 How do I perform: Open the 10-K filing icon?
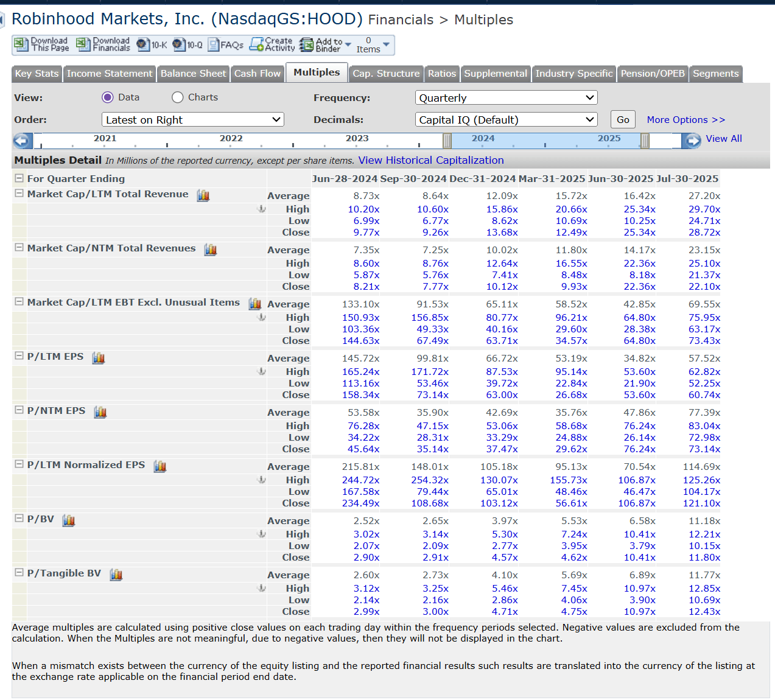(142, 44)
